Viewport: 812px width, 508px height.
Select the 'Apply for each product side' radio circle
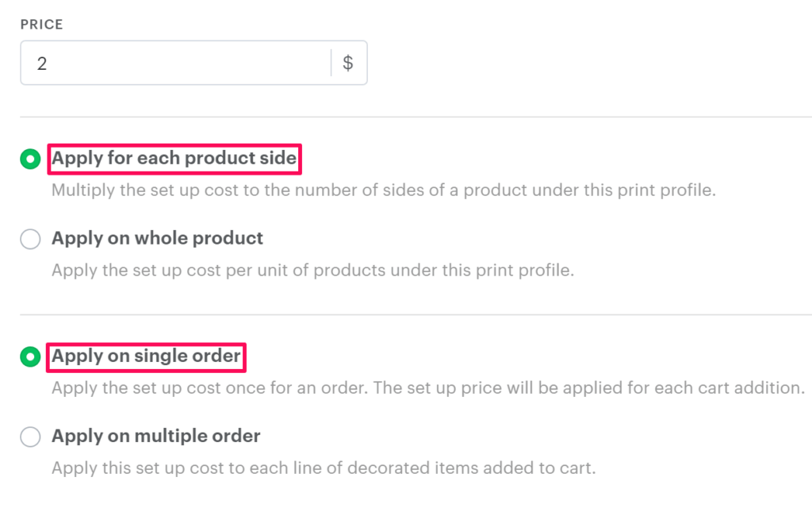point(30,160)
